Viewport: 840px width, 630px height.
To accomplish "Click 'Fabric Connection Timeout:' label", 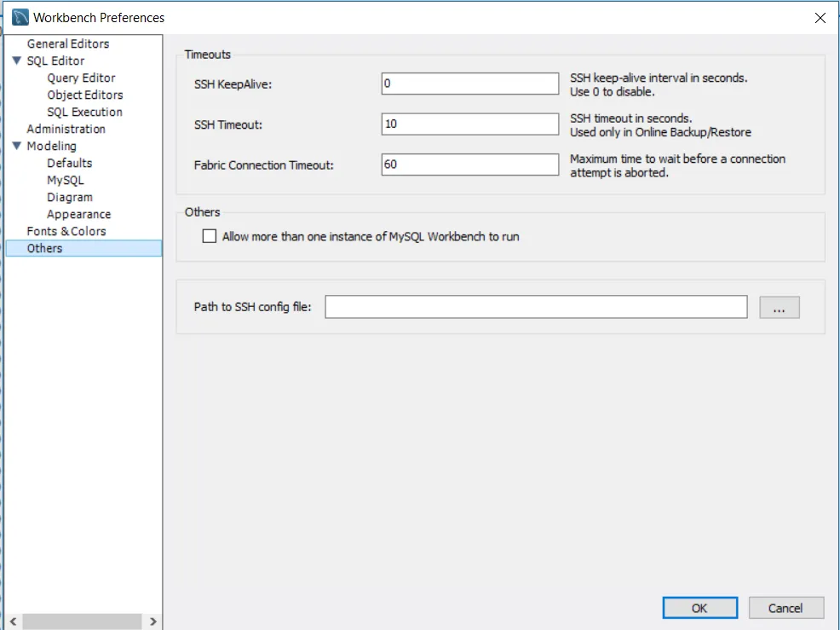I will coord(263,165).
